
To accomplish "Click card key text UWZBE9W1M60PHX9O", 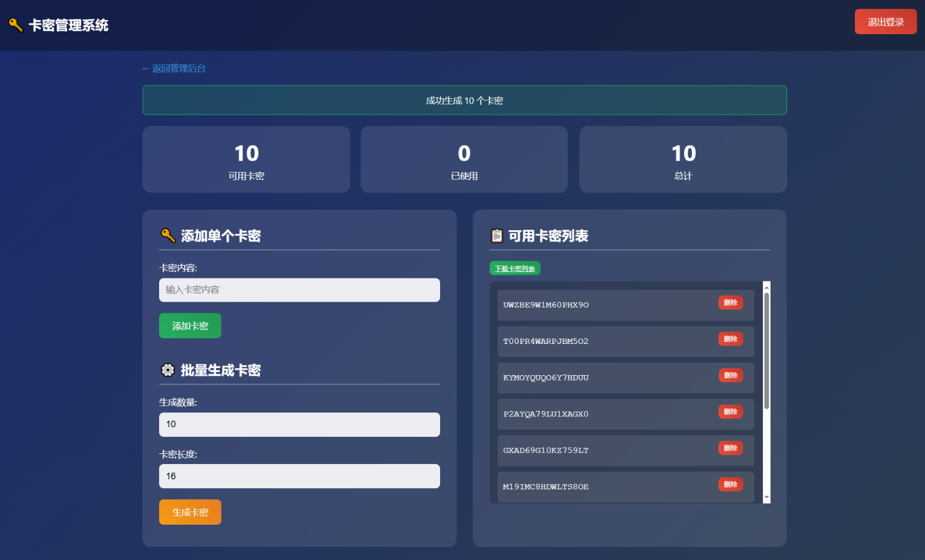I will 546,305.
